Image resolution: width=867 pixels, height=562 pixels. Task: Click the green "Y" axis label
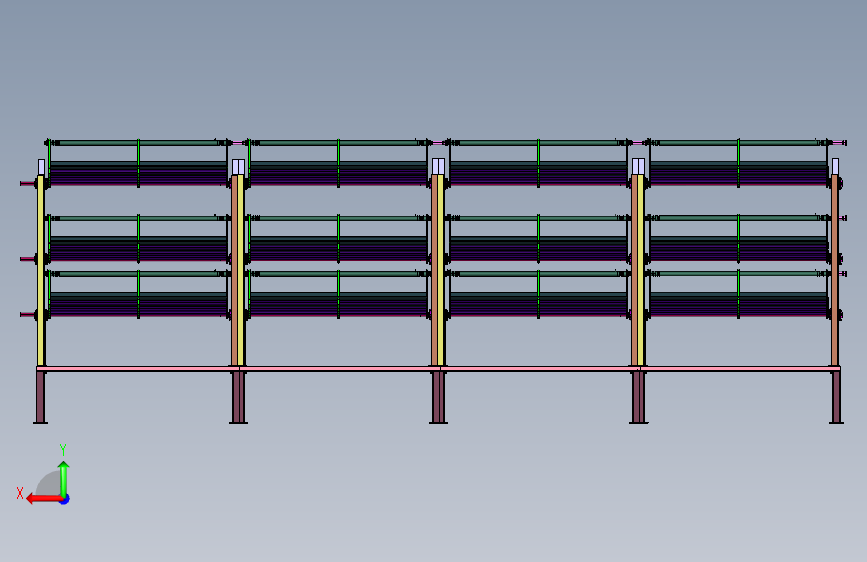coord(63,450)
